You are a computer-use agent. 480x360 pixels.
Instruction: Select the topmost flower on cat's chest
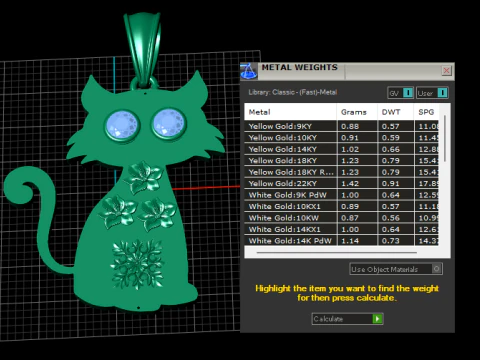(x=144, y=177)
